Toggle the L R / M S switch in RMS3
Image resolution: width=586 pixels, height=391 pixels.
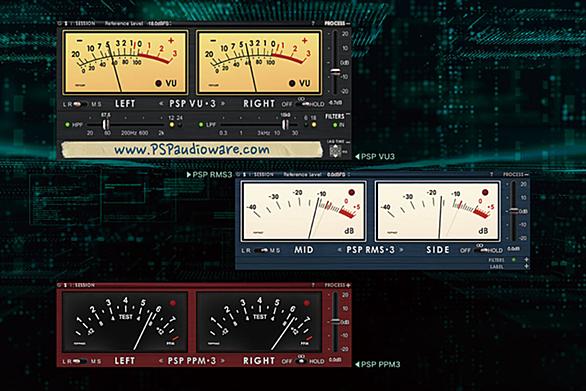pyautogui.click(x=260, y=250)
